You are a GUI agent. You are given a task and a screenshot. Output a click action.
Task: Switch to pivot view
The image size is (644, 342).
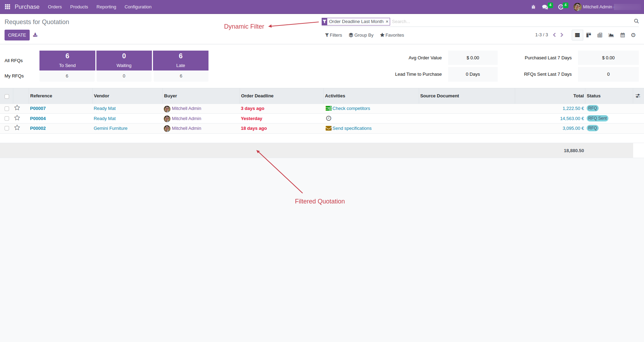click(x=600, y=35)
